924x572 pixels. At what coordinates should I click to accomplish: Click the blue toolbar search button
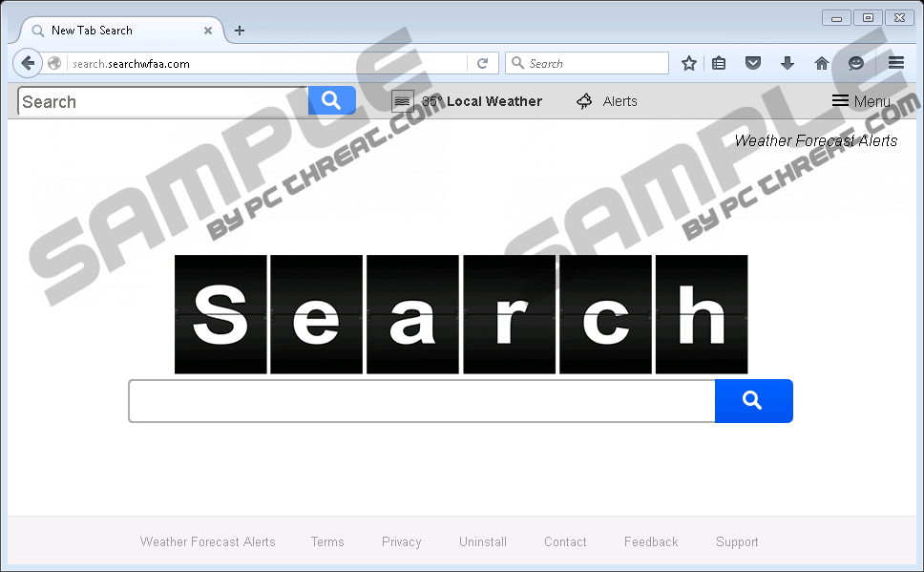[x=332, y=100]
